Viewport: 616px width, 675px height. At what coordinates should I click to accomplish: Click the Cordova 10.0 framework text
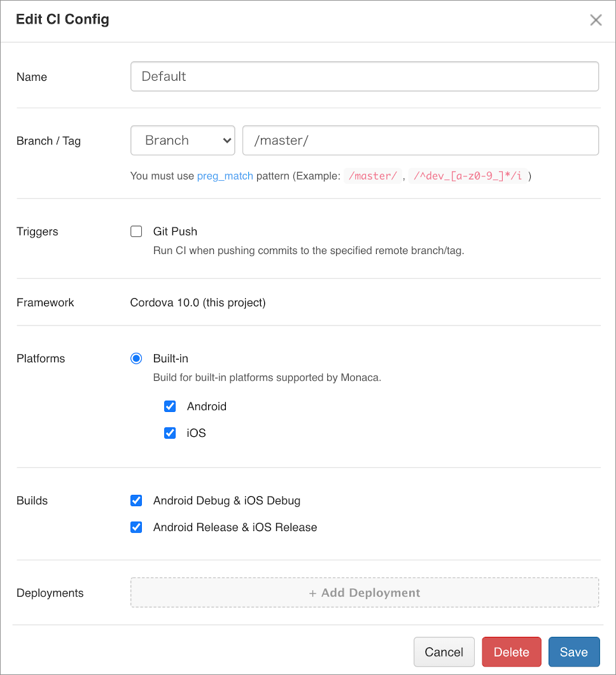pyautogui.click(x=198, y=302)
